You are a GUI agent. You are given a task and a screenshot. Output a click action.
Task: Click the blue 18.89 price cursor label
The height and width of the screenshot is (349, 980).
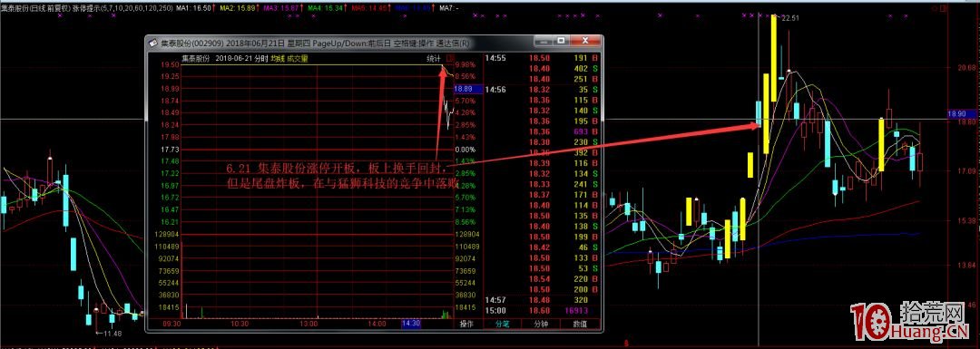tap(468, 89)
